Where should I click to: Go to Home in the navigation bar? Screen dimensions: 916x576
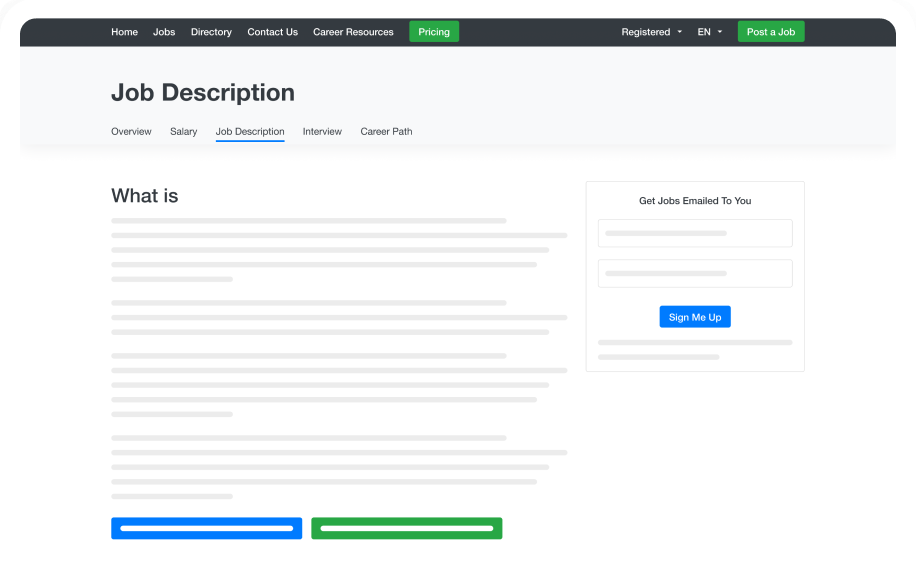pos(124,32)
